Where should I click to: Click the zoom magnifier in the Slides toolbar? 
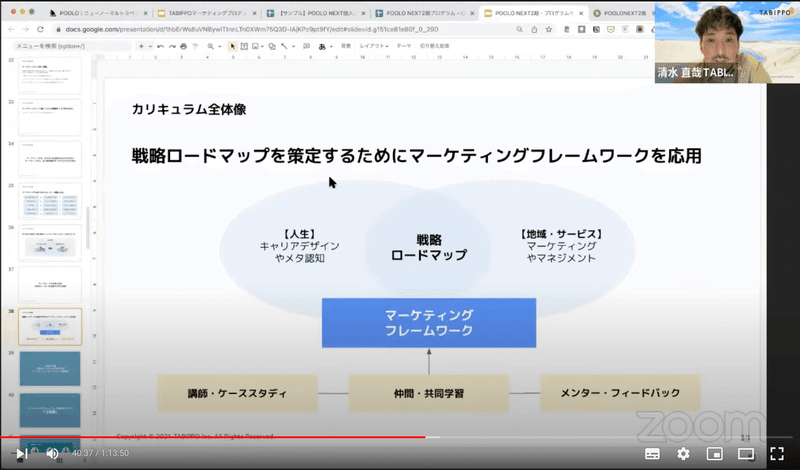tap(210, 46)
